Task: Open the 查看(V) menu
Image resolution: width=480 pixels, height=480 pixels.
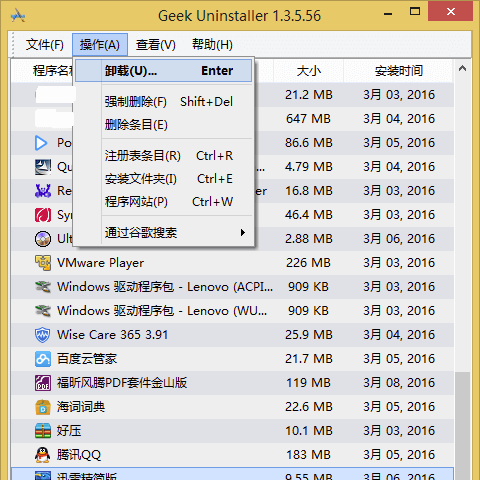Action: click(x=155, y=45)
